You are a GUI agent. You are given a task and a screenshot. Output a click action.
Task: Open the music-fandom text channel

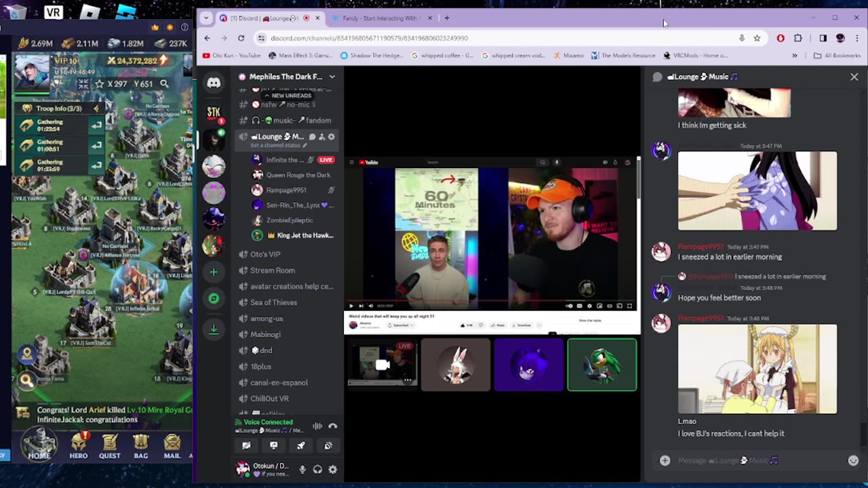point(288,121)
